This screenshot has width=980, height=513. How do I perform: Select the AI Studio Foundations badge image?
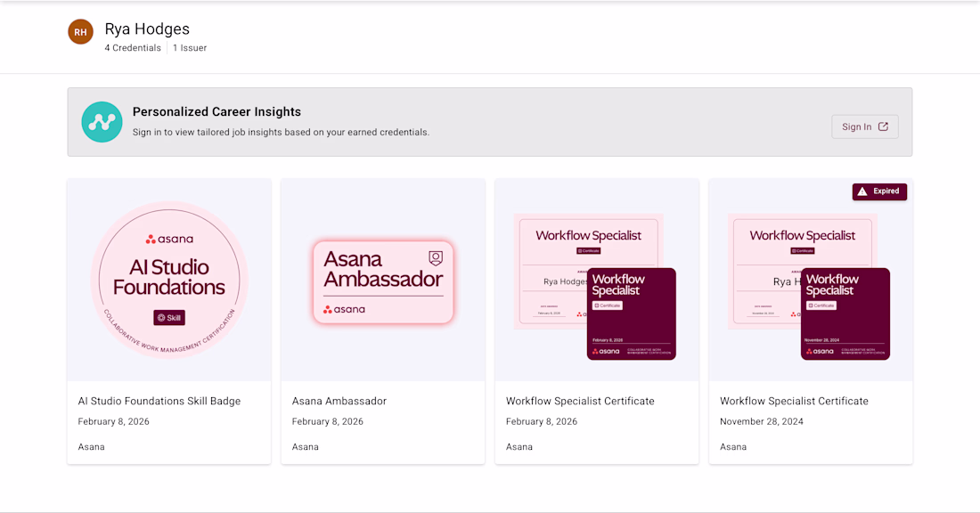(x=169, y=280)
